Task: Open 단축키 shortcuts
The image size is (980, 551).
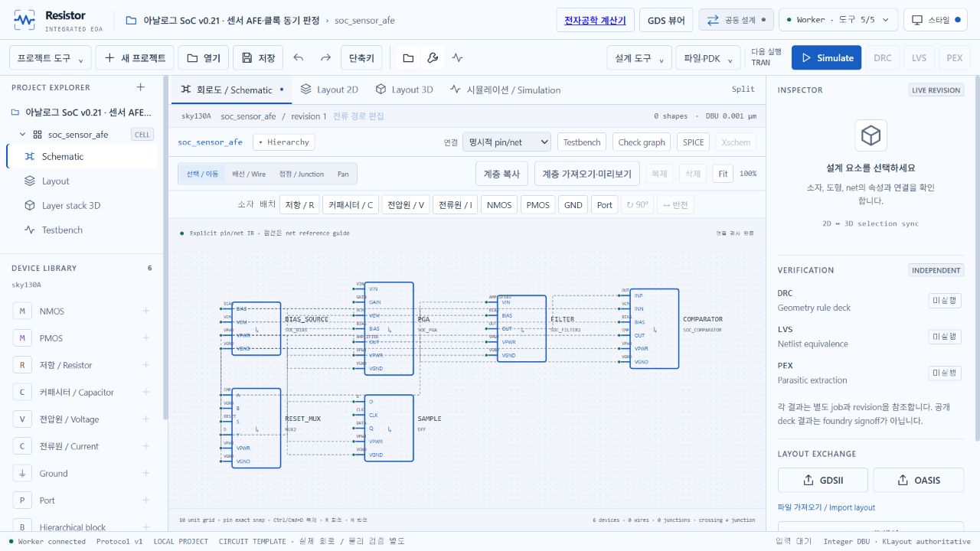Action: point(361,58)
